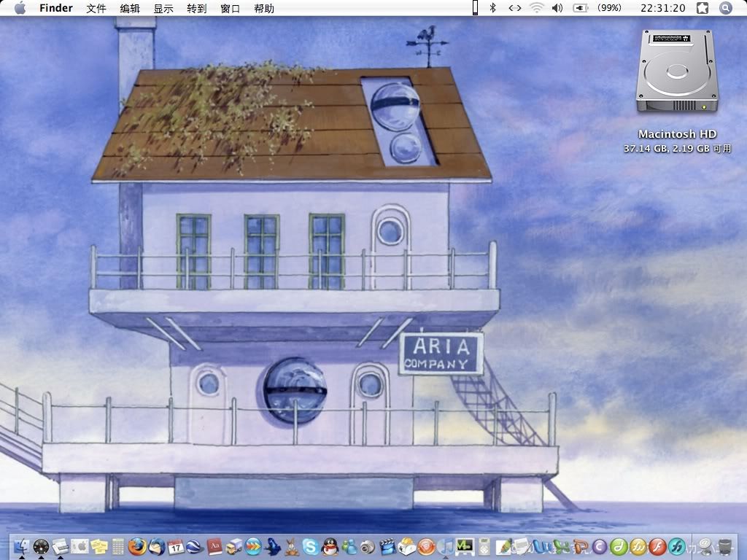Open QQ penguin in the Dock

coord(330,547)
